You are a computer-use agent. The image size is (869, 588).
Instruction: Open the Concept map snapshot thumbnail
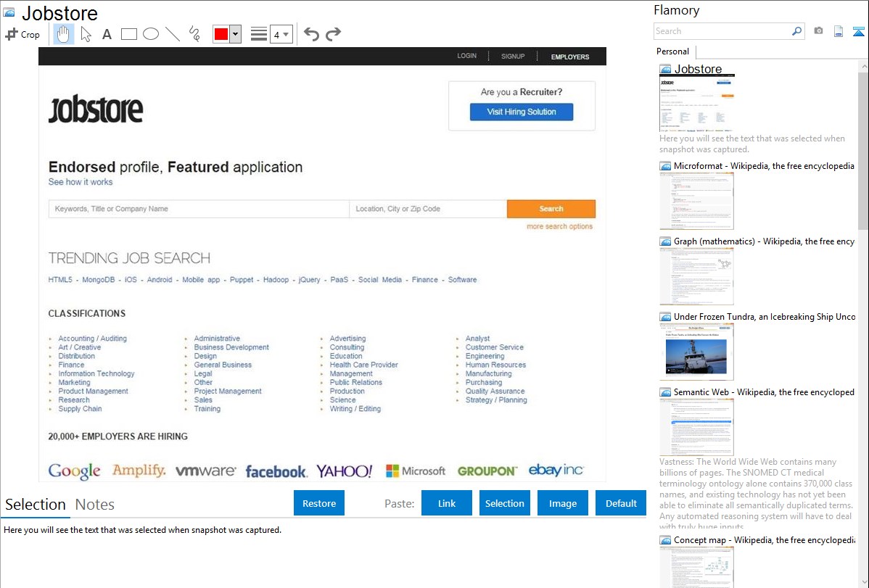(696, 567)
